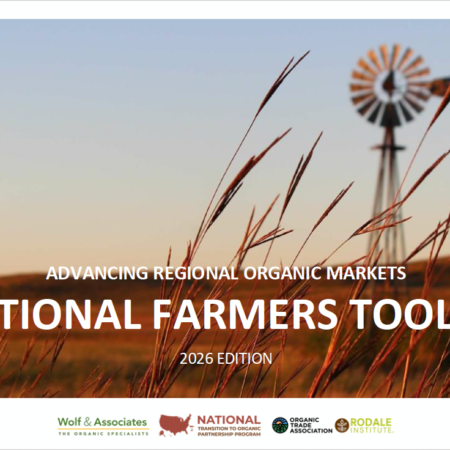Click the Organic Trade Association round emblem
Viewport: 450px width, 450px height.
[x=280, y=425]
